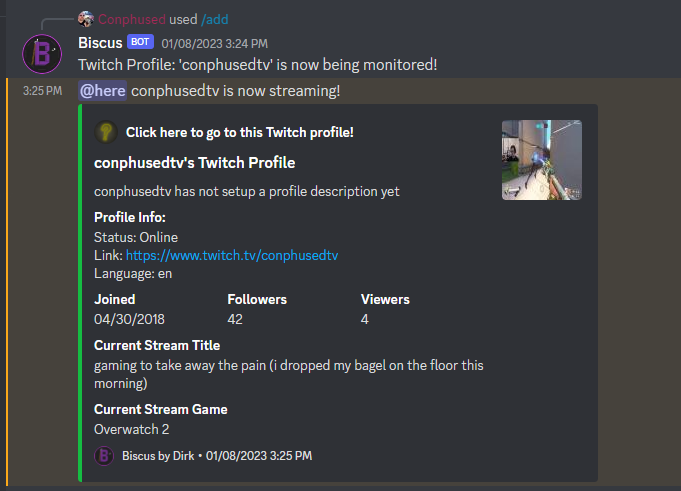Open the Twitch stream preview thumbnail
This screenshot has height=491, width=681.
coord(541,160)
